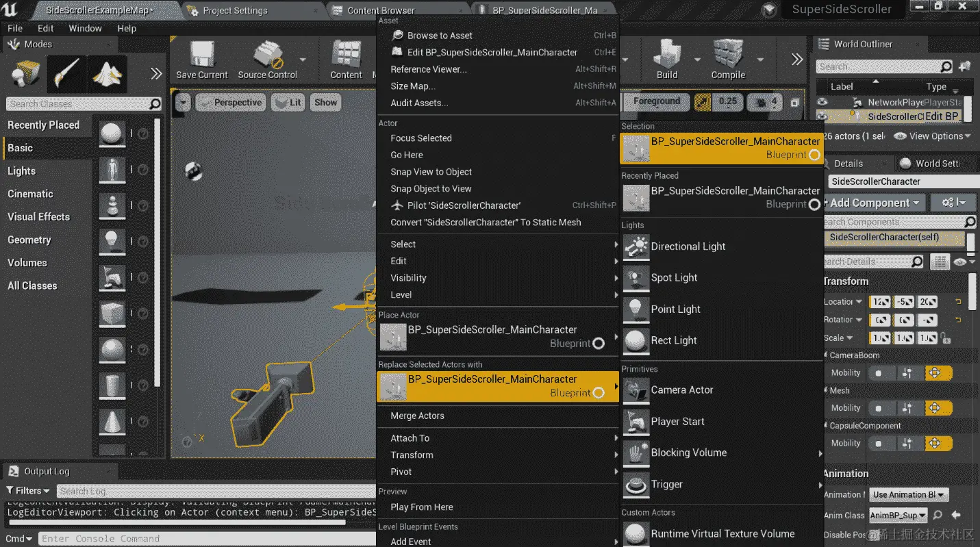Click the Spot Light icon in submenu
Image resolution: width=980 pixels, height=547 pixels.
tap(636, 278)
